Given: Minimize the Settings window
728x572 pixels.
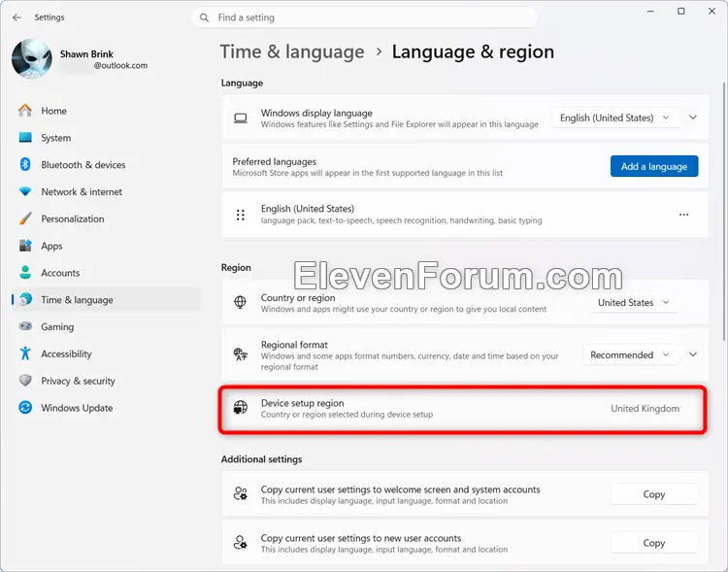Looking at the screenshot, I should tap(650, 11).
